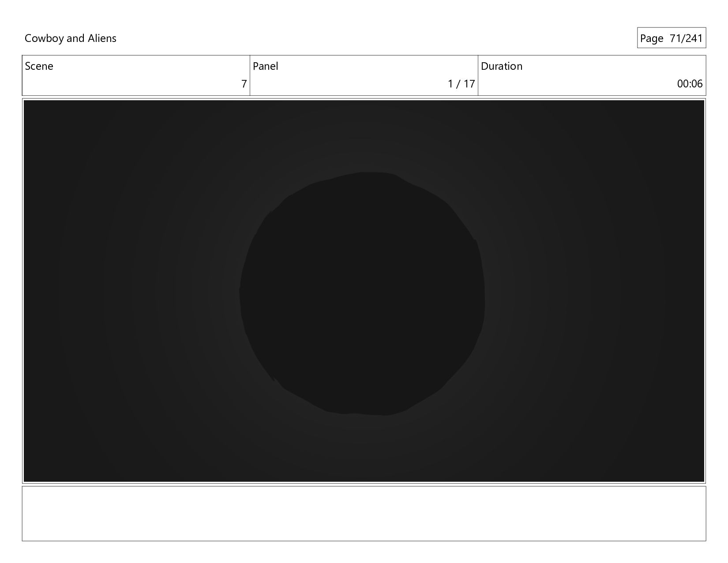Select the 'Duration' header label
The width and height of the screenshot is (728, 563).
tap(501, 66)
